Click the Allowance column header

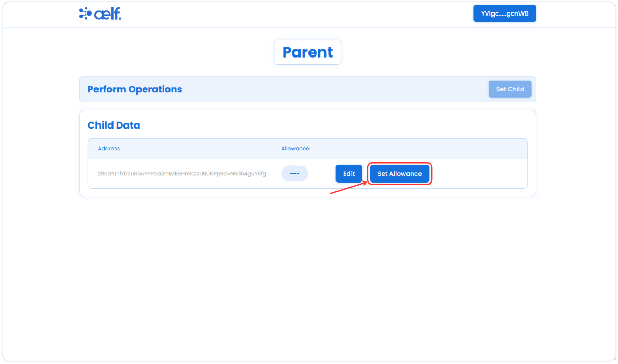click(295, 149)
